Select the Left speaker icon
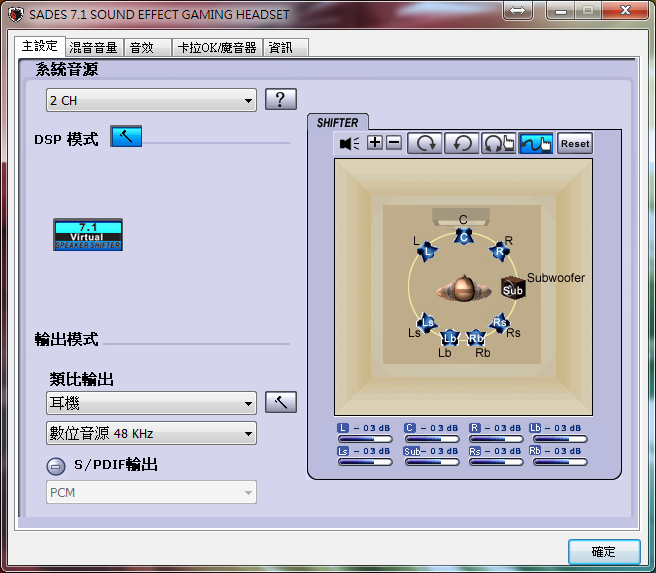The image size is (656, 573). click(427, 251)
